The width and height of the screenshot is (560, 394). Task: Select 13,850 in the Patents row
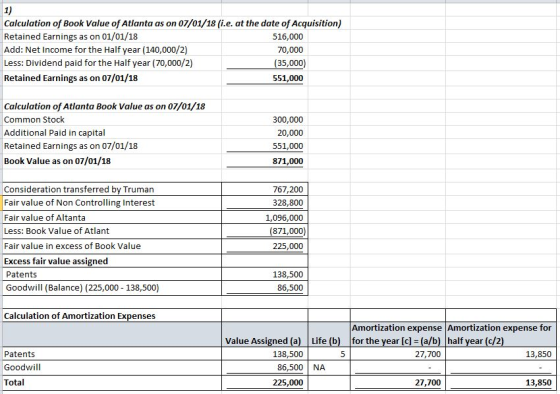click(x=539, y=354)
